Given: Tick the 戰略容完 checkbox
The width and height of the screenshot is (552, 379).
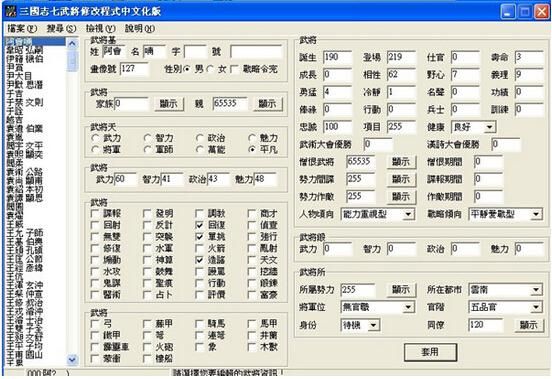Looking at the screenshot, I should click(x=234, y=69).
